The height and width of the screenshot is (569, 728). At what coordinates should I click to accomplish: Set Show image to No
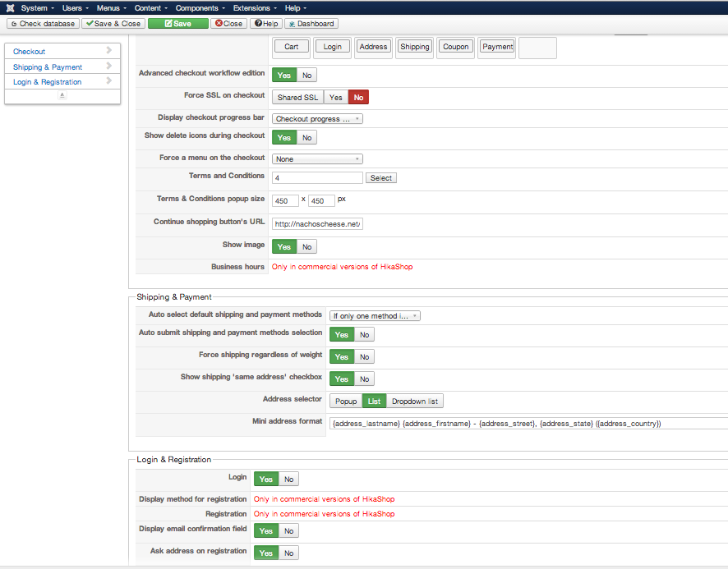(306, 247)
